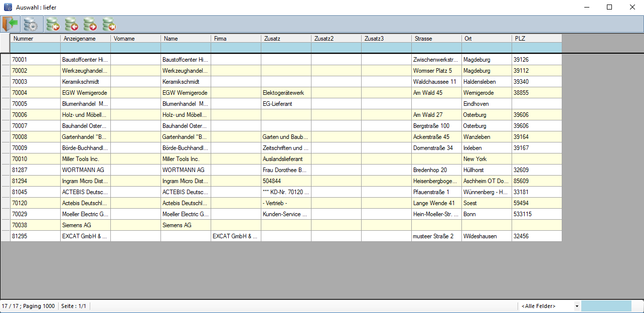The image size is (644, 313).
Task: Click the Domenstraße 34 cell
Action: pyautogui.click(x=436, y=148)
